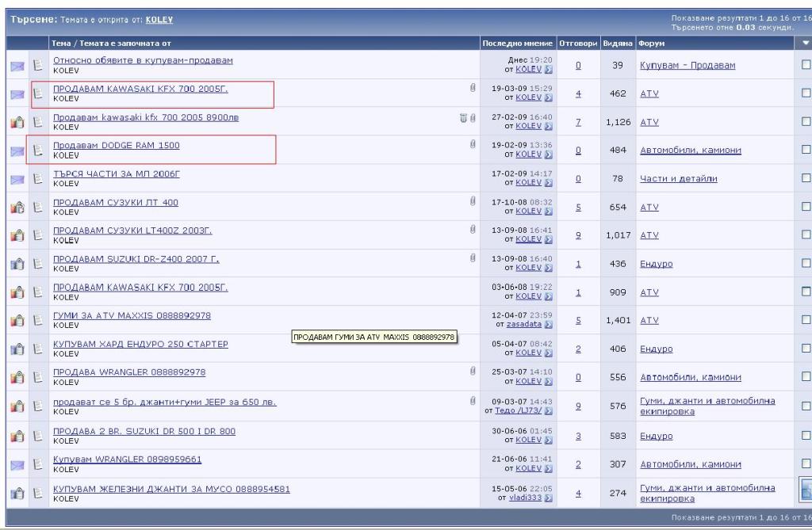Image resolution: width=812 pixels, height=530 pixels.
Task: Open 'Автомобили, камиони' forum link in DODGE RAM row
Action: [x=691, y=150]
